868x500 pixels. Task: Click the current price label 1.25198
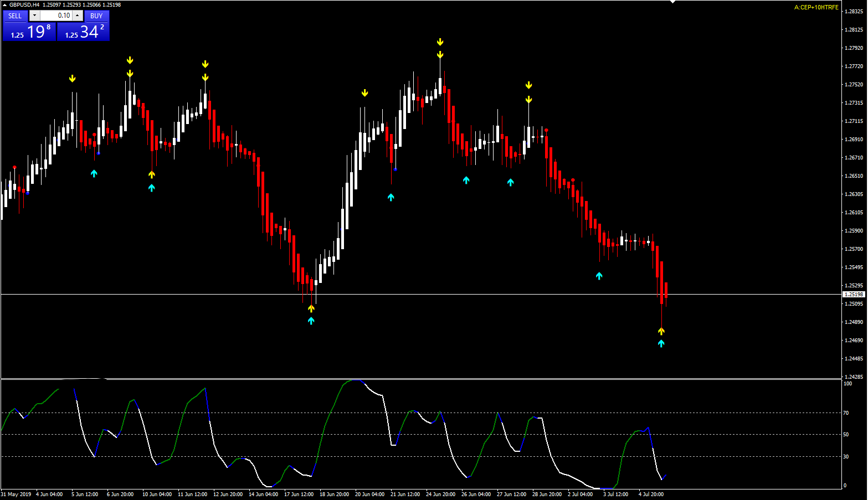[852, 295]
